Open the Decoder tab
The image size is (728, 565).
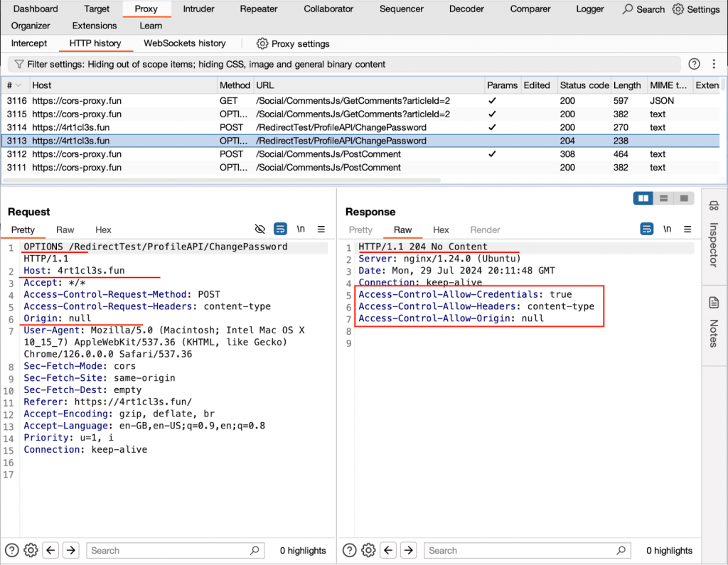coord(466,9)
